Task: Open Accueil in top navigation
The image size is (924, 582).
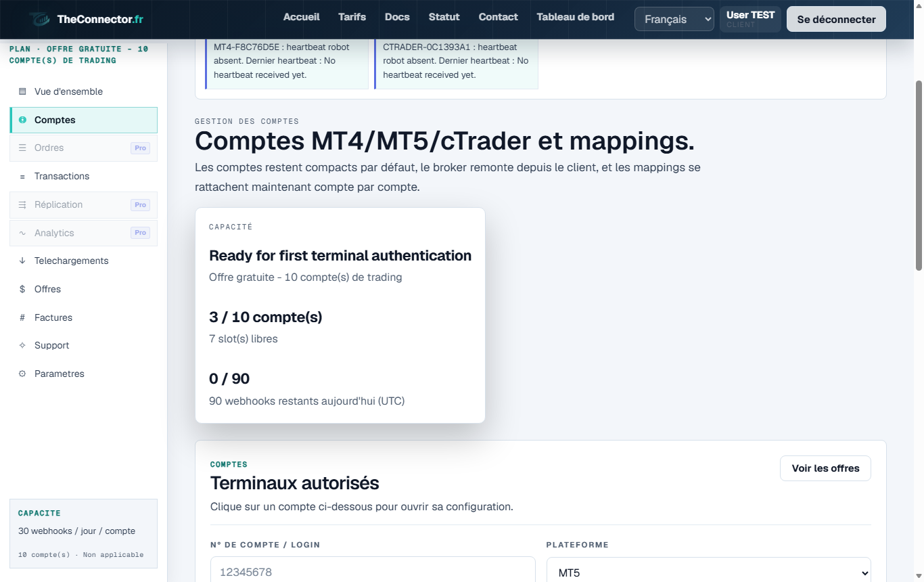Action: tap(302, 17)
